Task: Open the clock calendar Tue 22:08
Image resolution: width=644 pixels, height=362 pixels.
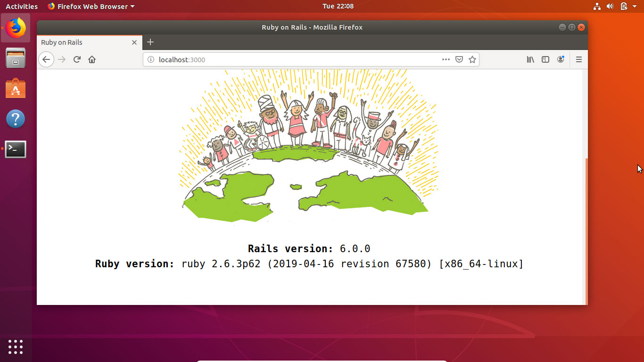Action: pyautogui.click(x=338, y=6)
